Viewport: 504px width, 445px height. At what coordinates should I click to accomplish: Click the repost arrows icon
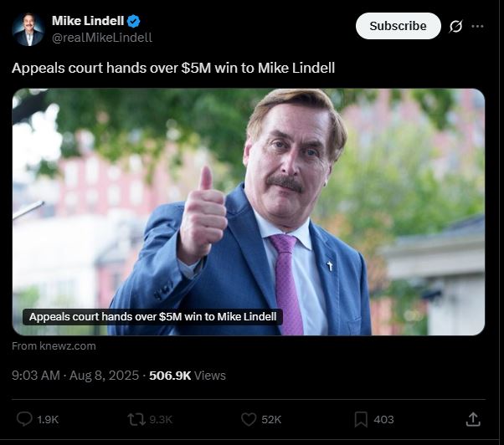click(137, 419)
